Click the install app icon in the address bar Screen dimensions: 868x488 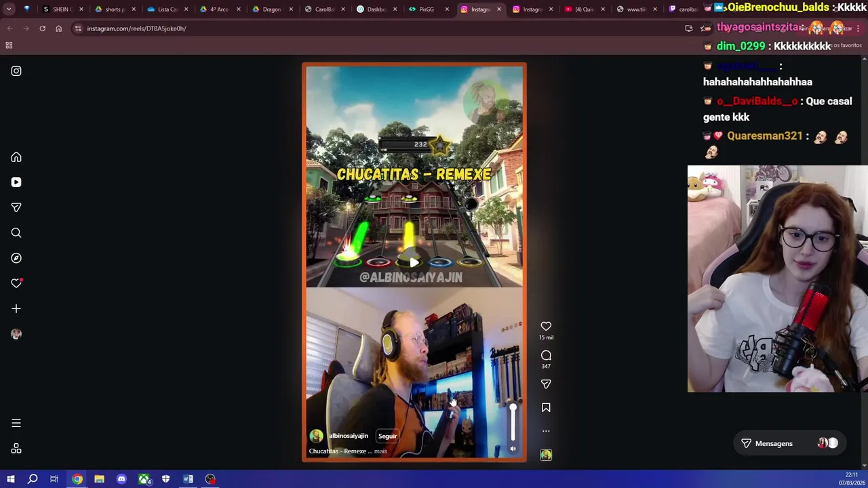coord(688,28)
